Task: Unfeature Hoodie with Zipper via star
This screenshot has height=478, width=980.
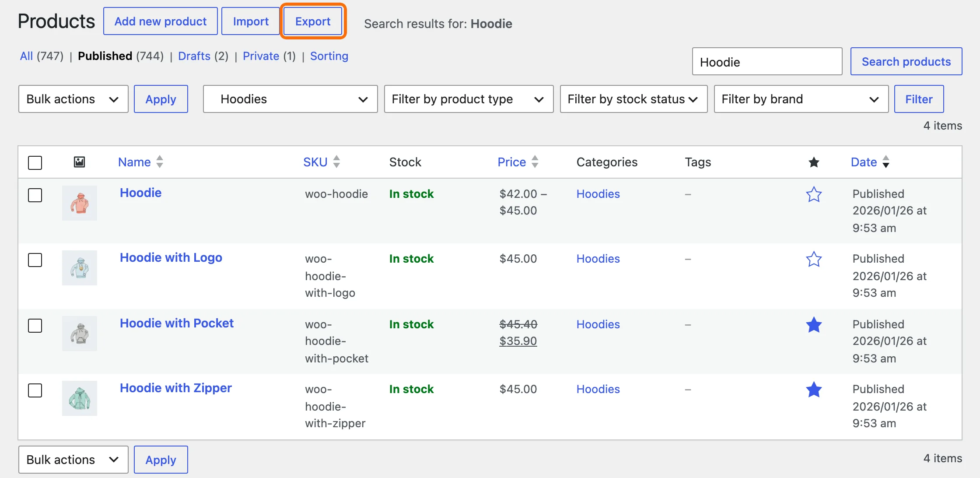Action: pyautogui.click(x=814, y=389)
